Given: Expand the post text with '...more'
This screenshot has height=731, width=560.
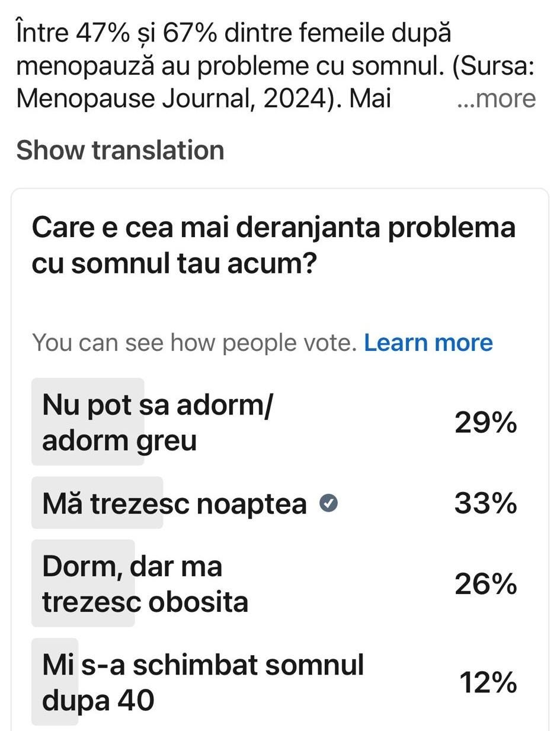Looking at the screenshot, I should tap(497, 99).
